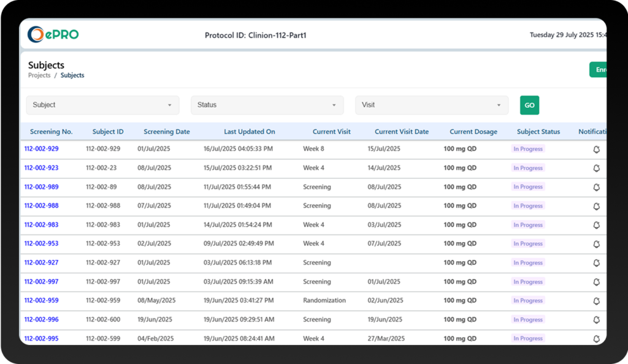The width and height of the screenshot is (628, 364).
Task: Open notifications for subject 112-002-996
Action: coord(597,319)
